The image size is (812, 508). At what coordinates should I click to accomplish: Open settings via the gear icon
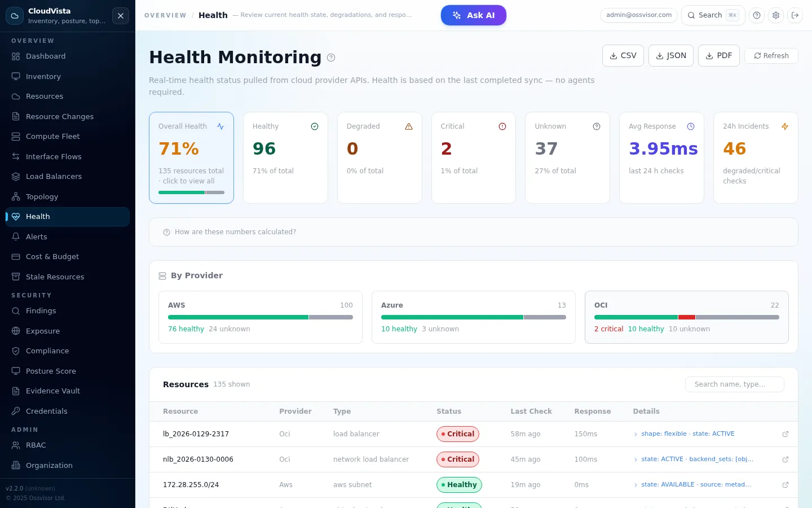pos(776,15)
